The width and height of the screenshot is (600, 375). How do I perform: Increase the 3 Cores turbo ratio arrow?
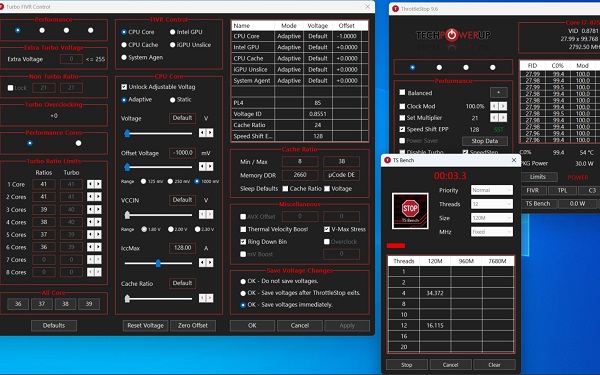coord(98,209)
